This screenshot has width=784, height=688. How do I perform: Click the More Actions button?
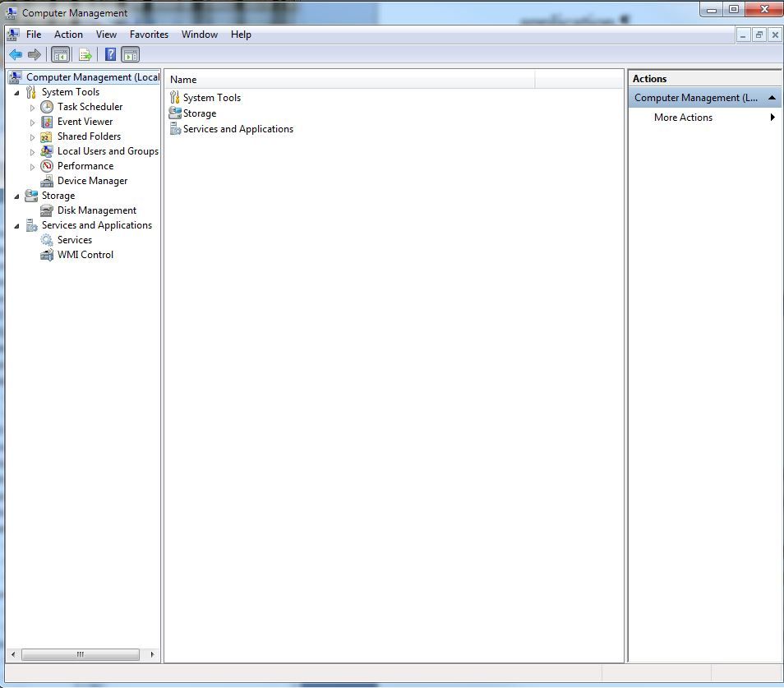click(683, 117)
